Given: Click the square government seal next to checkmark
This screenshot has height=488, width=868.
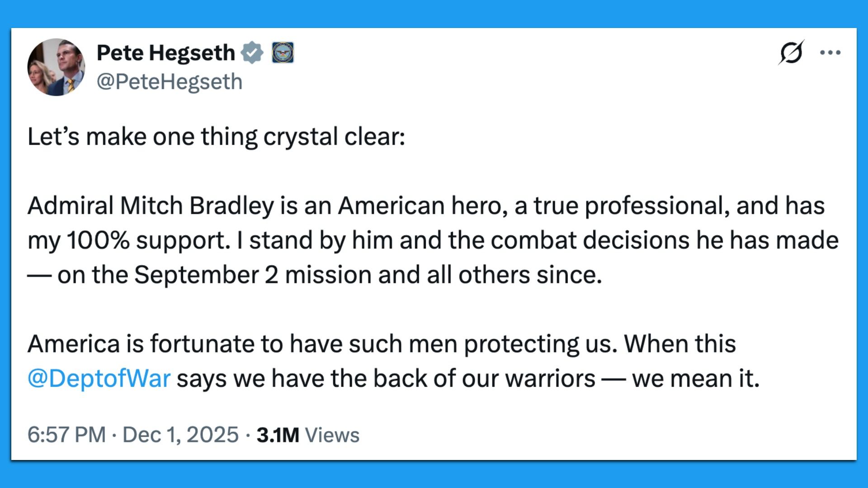Looking at the screenshot, I should click(x=283, y=52).
